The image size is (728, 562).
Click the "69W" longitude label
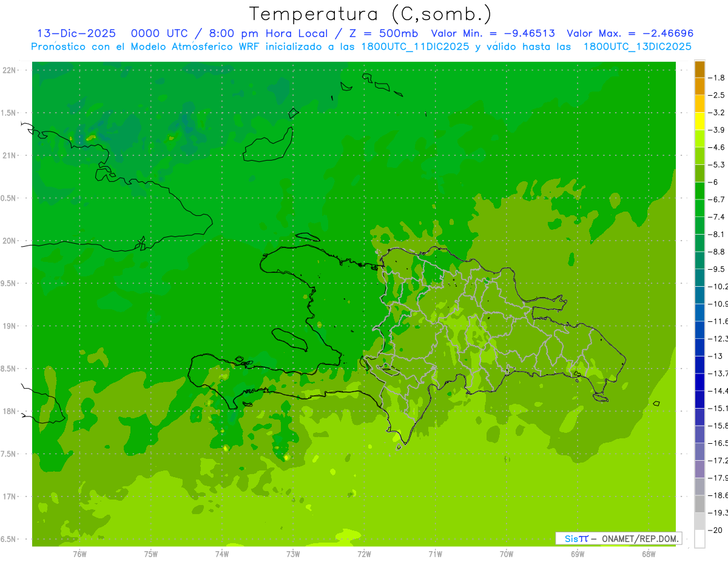[x=577, y=554]
